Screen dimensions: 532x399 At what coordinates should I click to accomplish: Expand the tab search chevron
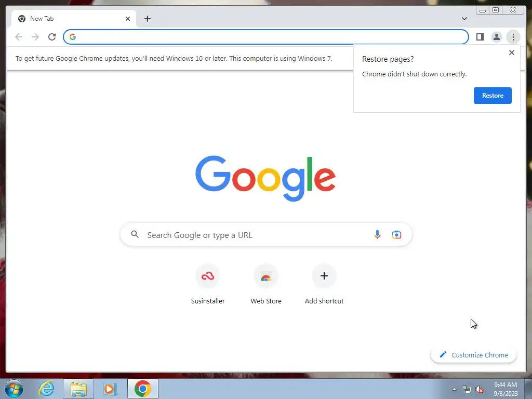click(464, 19)
